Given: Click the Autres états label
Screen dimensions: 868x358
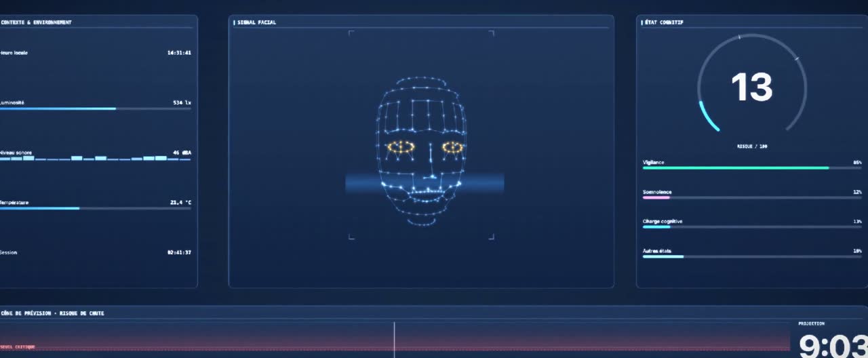Looking at the screenshot, I should click(x=657, y=251).
